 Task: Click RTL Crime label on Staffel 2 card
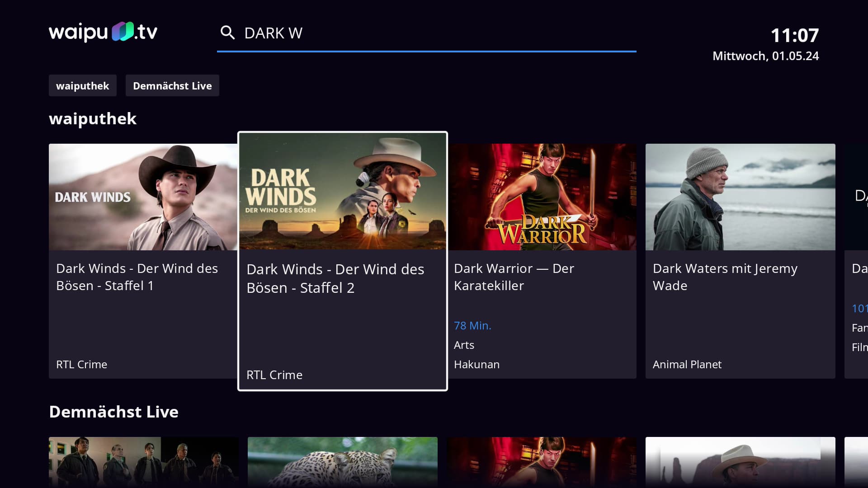point(274,375)
